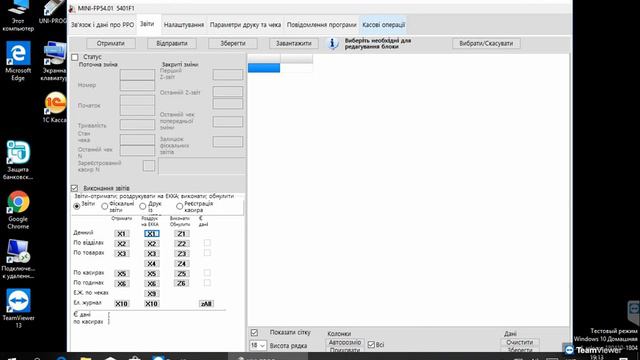Open the remote desktop connection shortcut Подключе...

pos(18,259)
